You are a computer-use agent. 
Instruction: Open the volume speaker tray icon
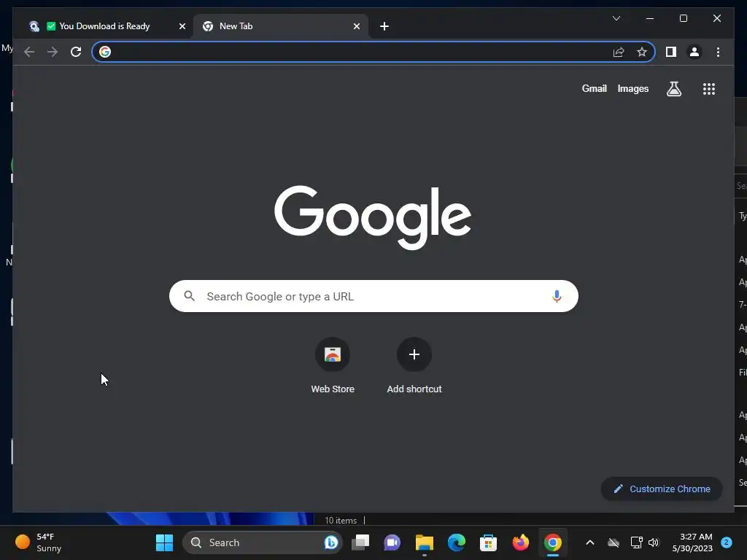click(654, 542)
